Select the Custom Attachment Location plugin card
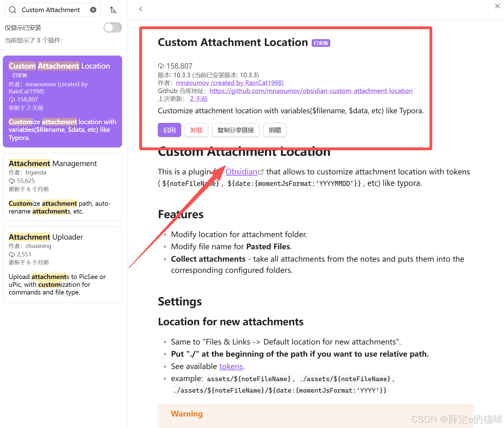The image size is (504, 428). 62,101
